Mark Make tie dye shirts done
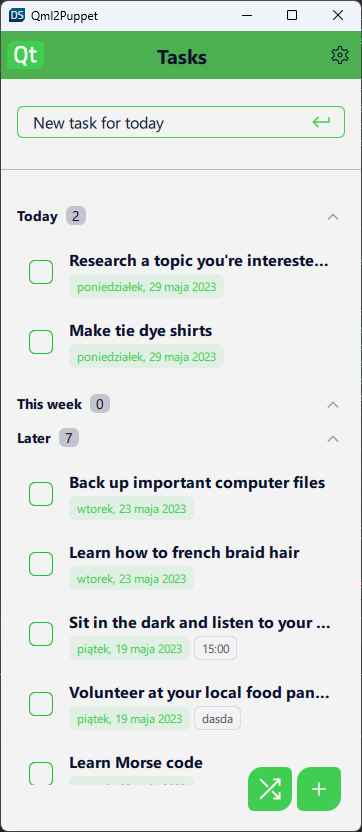Image resolution: width=362 pixels, height=832 pixels. (x=41, y=342)
